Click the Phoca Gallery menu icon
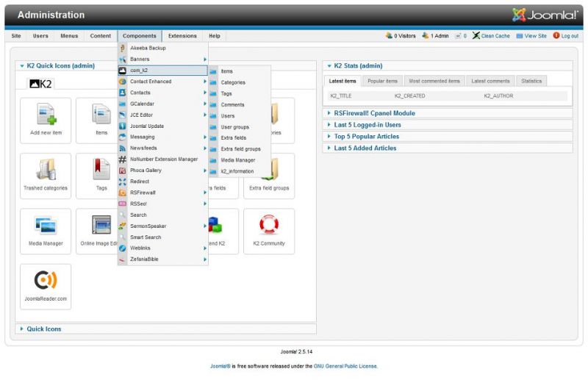588x380 pixels. click(x=122, y=171)
